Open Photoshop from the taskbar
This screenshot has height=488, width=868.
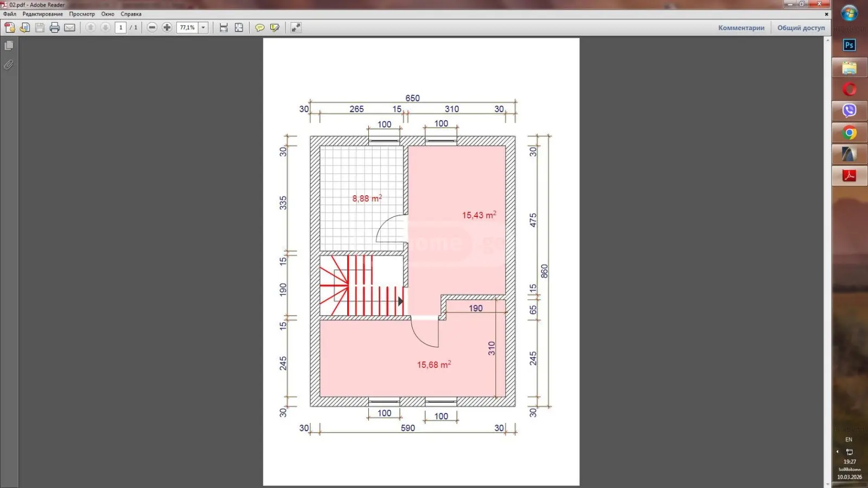(x=850, y=46)
